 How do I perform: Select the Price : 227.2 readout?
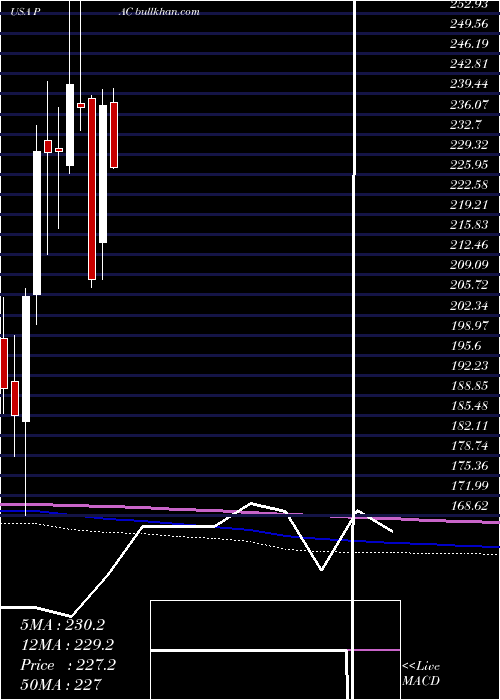point(68,665)
